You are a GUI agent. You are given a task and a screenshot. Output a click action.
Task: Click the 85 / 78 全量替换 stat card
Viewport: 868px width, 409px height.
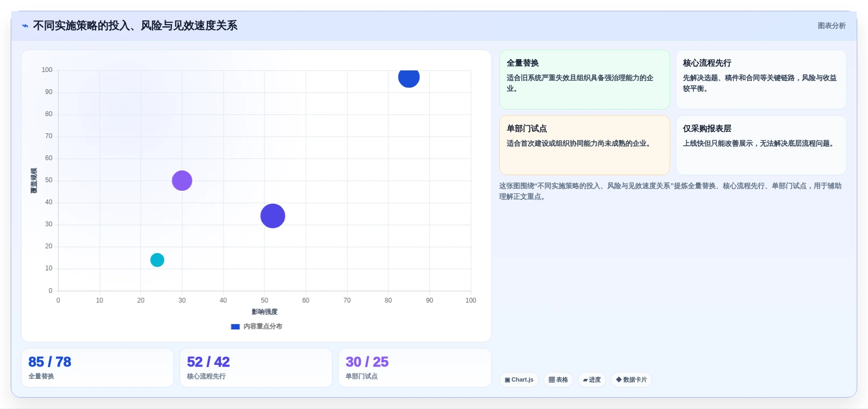pos(97,368)
